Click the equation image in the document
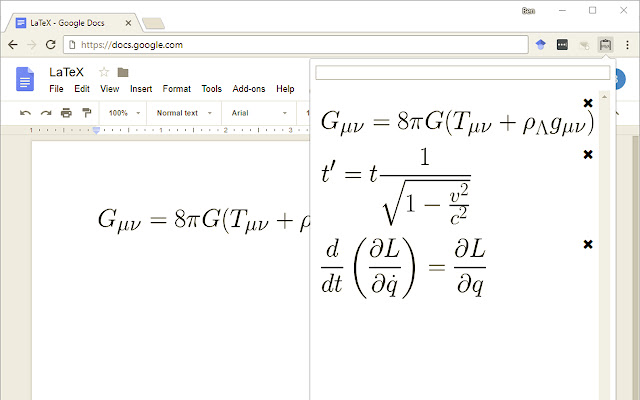 (x=204, y=220)
